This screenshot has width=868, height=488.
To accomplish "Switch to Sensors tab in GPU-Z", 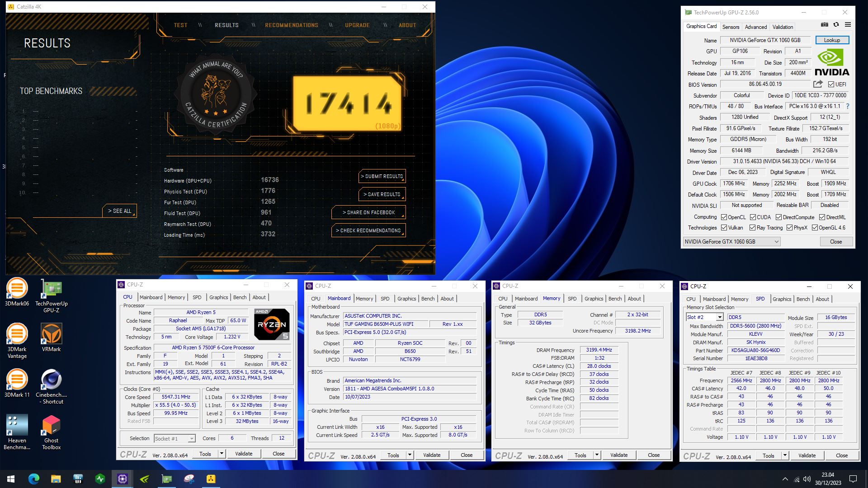I will point(731,27).
